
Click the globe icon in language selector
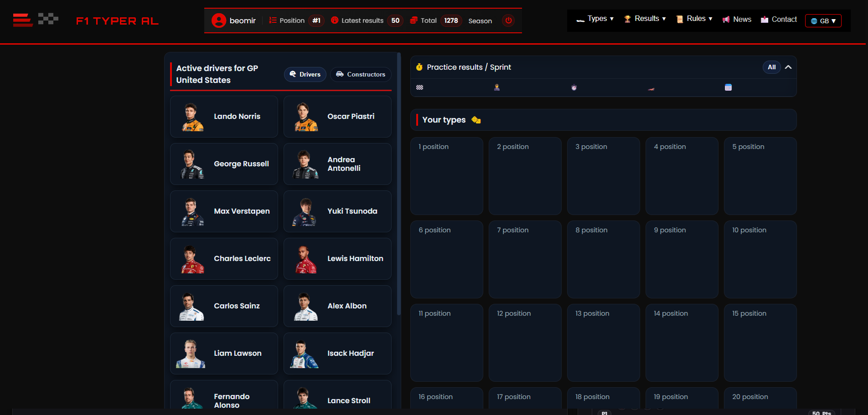(814, 21)
